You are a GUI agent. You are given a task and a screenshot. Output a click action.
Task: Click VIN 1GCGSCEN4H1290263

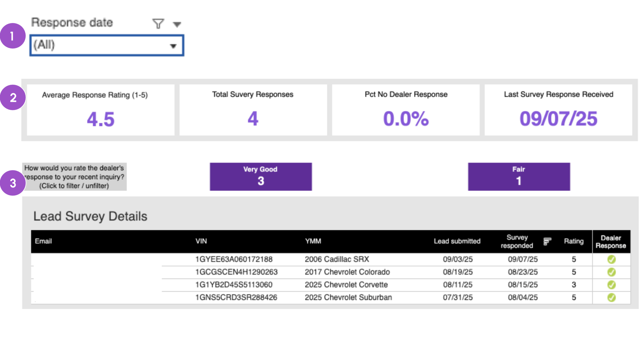pyautogui.click(x=236, y=272)
